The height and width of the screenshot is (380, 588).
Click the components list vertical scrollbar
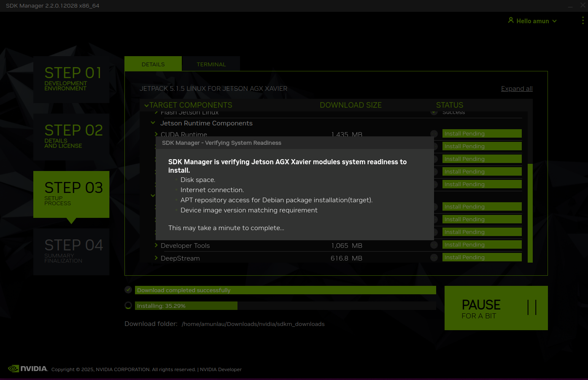click(x=530, y=213)
